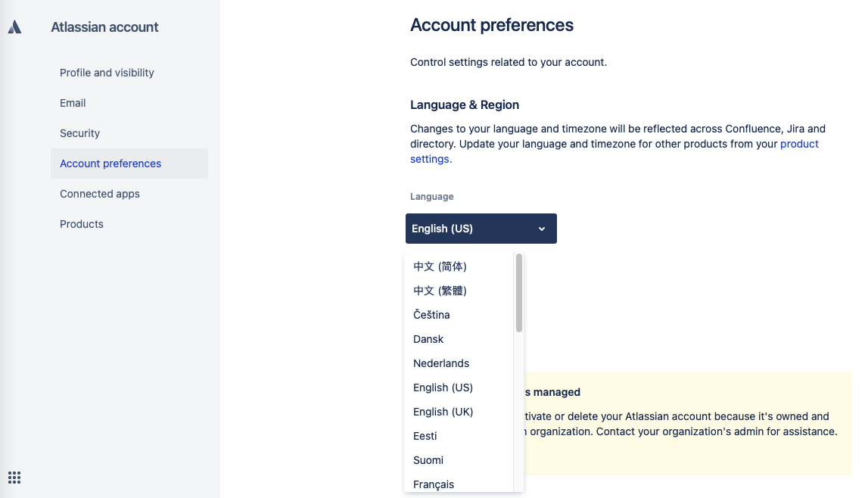Pick Suomi from the language options
Screen dimensions: 868x498
tap(428, 460)
